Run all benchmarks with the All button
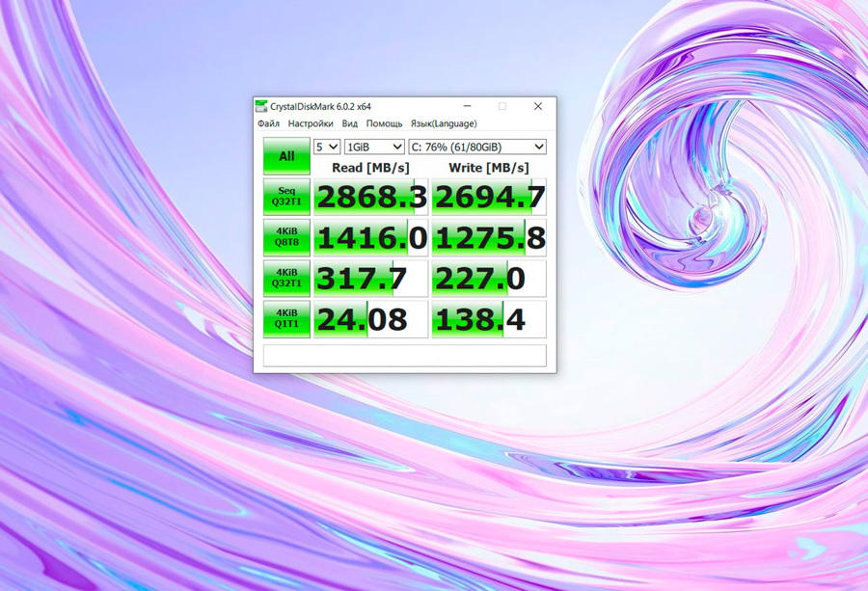868x591 pixels. click(286, 156)
